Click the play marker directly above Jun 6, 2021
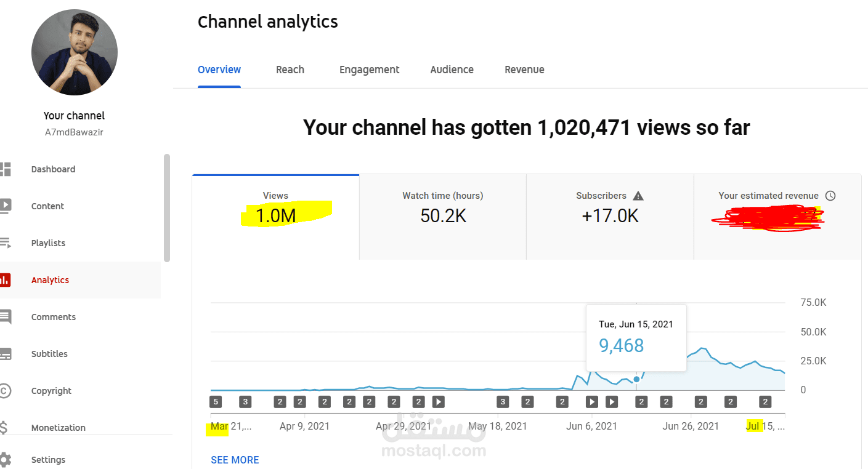 point(591,402)
